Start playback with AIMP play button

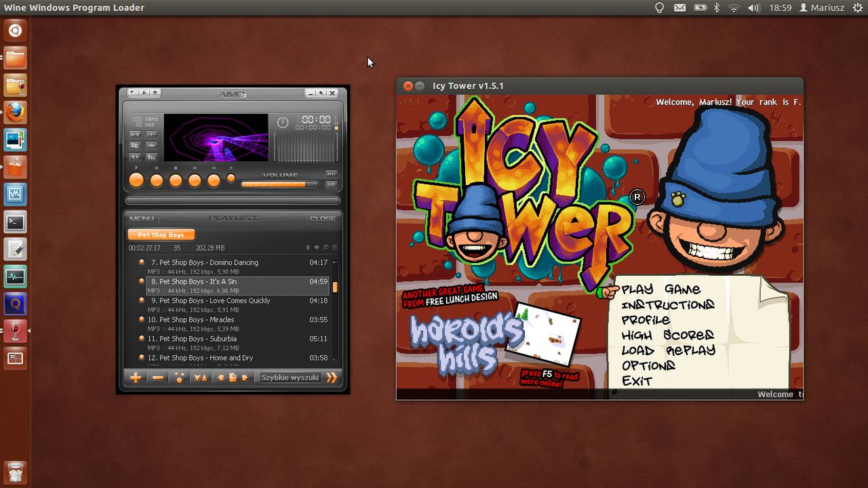point(136,180)
